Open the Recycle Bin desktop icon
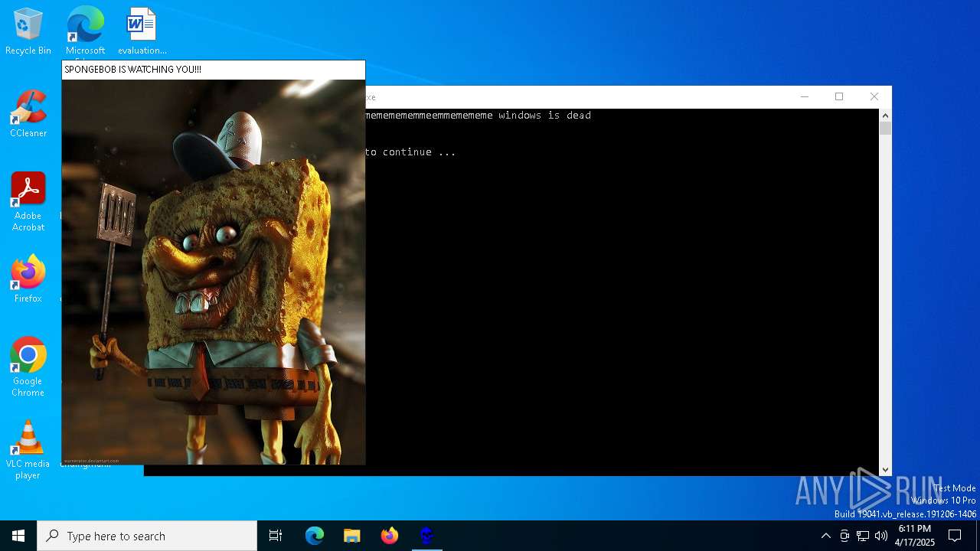The width and height of the screenshot is (980, 551). [28, 32]
